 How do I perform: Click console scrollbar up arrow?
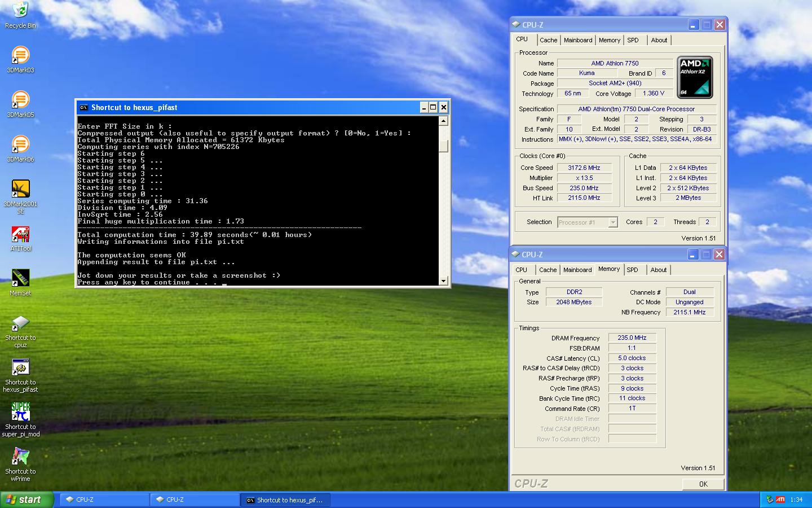click(443, 121)
